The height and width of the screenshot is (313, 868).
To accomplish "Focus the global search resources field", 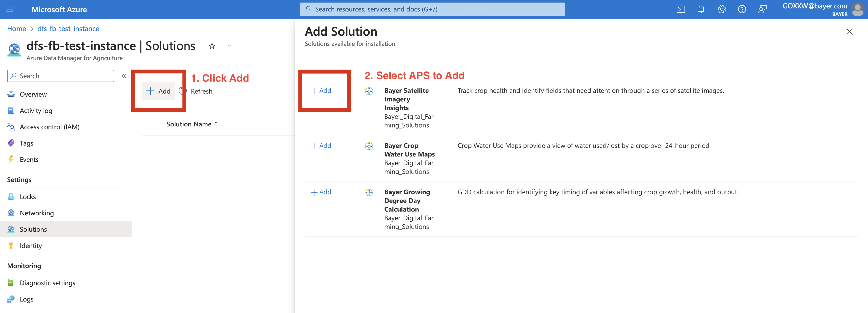I will pos(432,9).
